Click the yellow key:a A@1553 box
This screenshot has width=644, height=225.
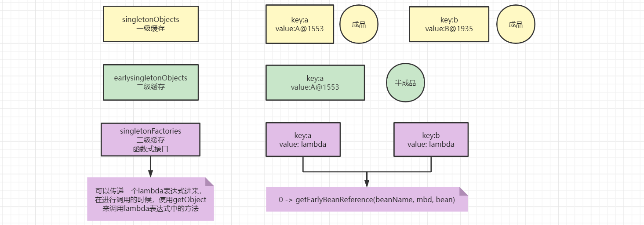tap(299, 24)
